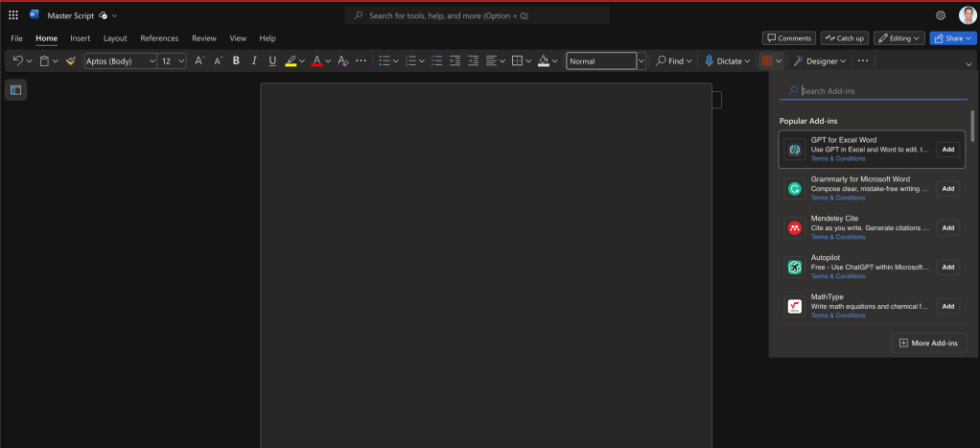This screenshot has width=980, height=448.
Task: Open the Add-ins toolbar icon
Action: click(x=766, y=60)
